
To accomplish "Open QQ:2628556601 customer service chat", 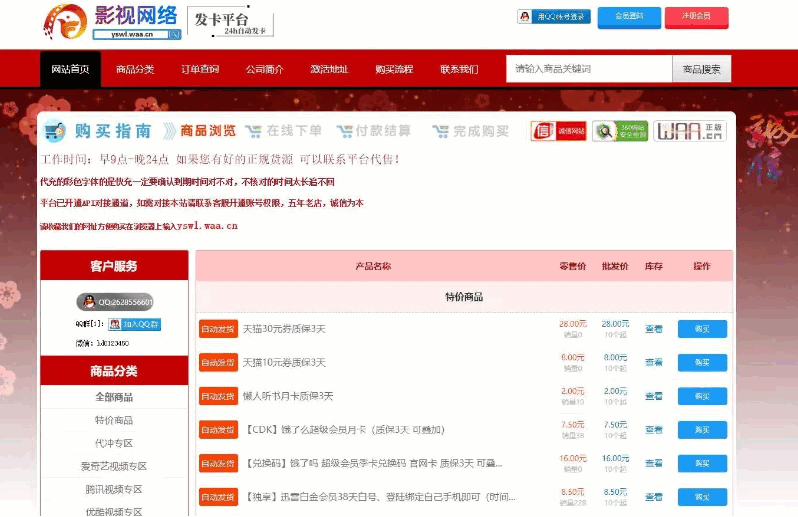I will click(115, 302).
